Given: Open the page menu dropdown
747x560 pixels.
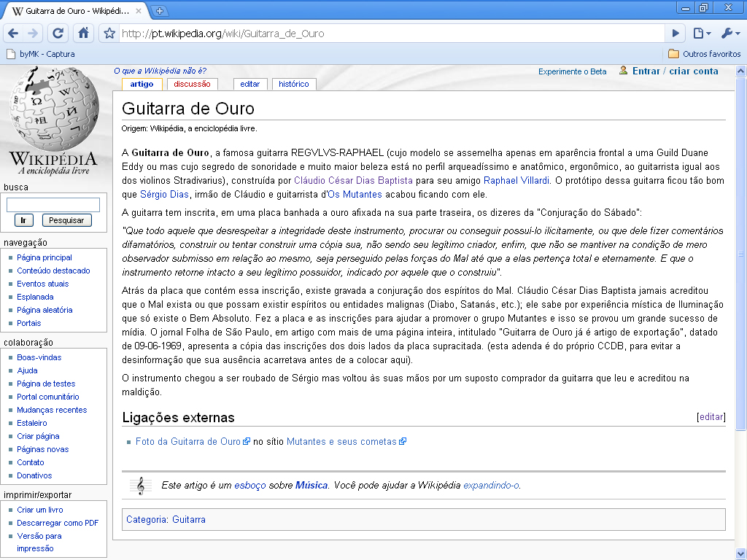Looking at the screenshot, I should pos(701,34).
